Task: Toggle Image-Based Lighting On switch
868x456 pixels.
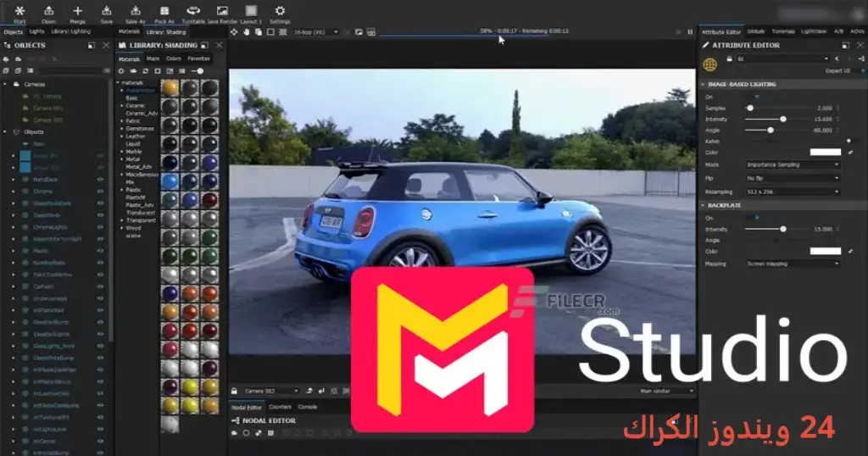Action: coord(754,97)
